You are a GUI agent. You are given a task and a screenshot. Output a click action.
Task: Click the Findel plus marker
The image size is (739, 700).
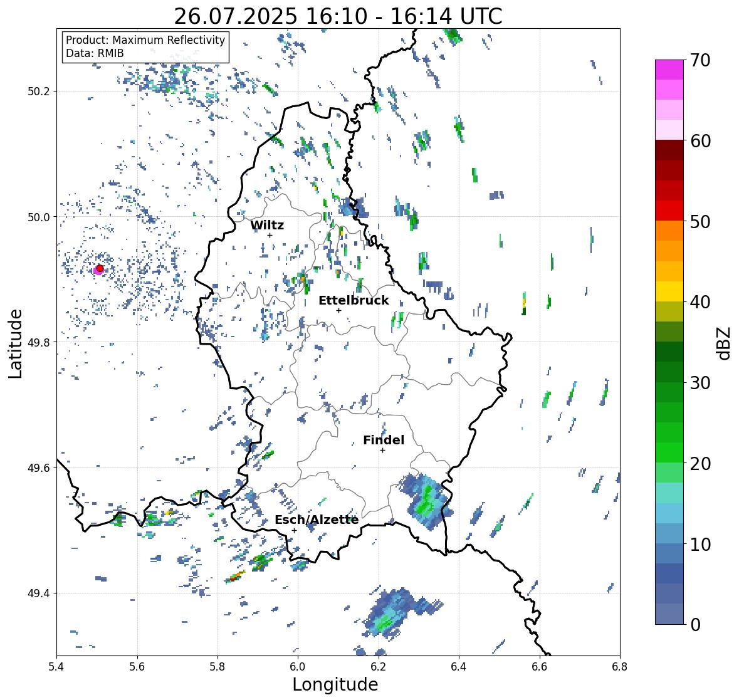point(382,451)
